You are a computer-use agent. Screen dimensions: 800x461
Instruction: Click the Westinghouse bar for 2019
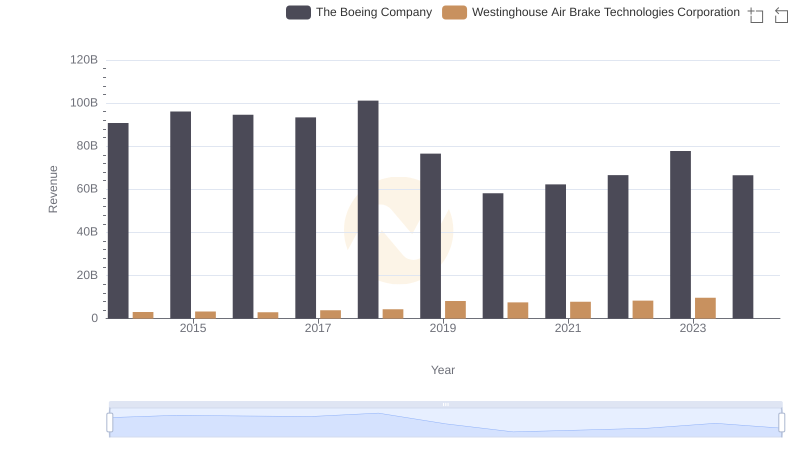tap(455, 309)
